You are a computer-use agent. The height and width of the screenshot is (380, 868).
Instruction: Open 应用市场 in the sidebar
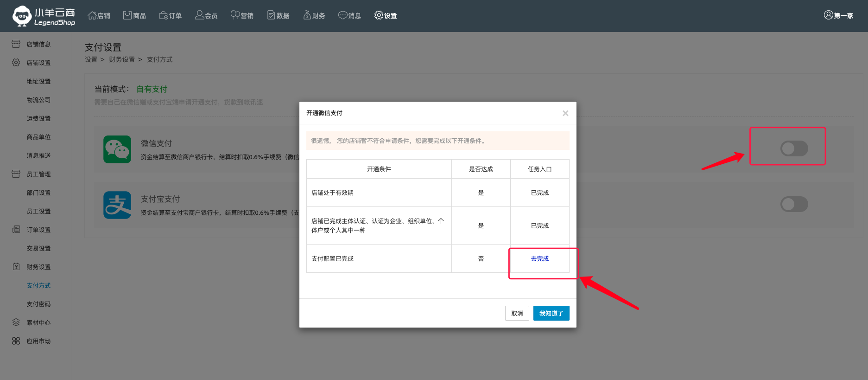point(38,341)
